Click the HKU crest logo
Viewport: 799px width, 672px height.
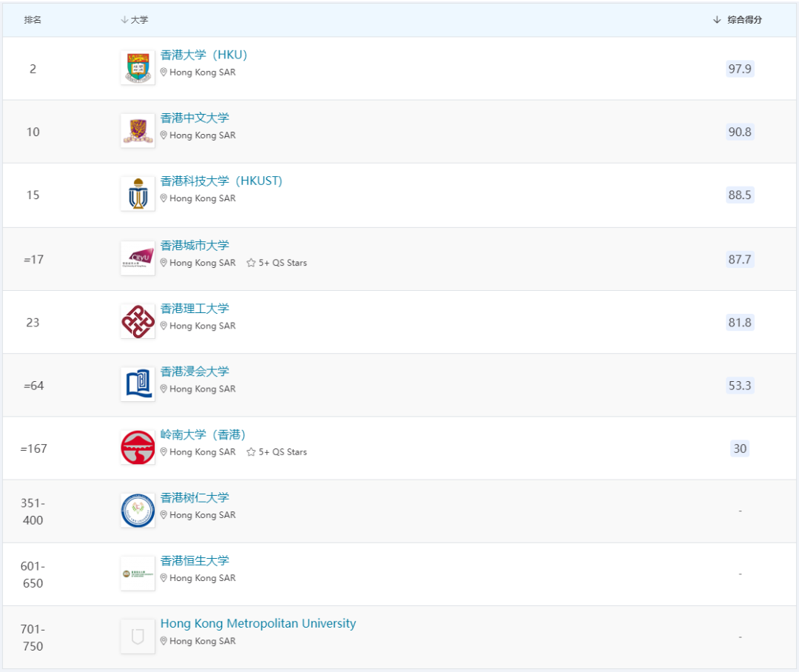[x=138, y=68]
